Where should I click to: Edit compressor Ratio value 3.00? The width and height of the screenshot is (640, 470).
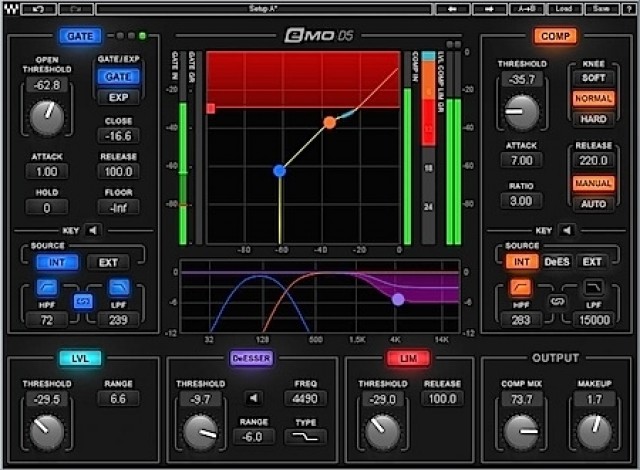pos(521,201)
